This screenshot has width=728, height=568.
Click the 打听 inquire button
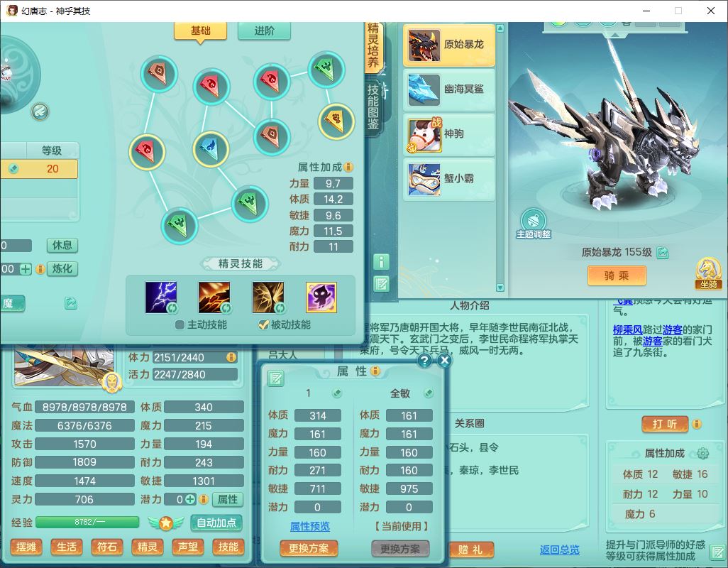pyautogui.click(x=665, y=424)
